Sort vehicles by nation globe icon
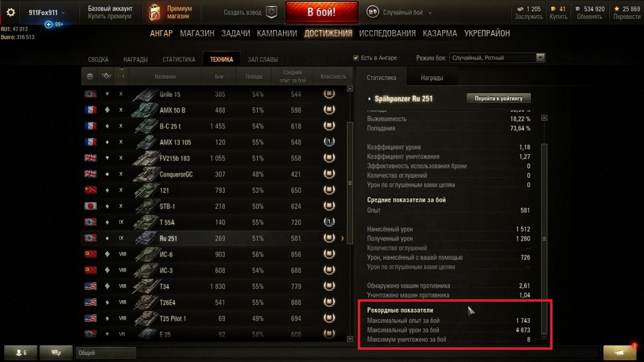Screen dimensions: 644x362 click(90, 76)
